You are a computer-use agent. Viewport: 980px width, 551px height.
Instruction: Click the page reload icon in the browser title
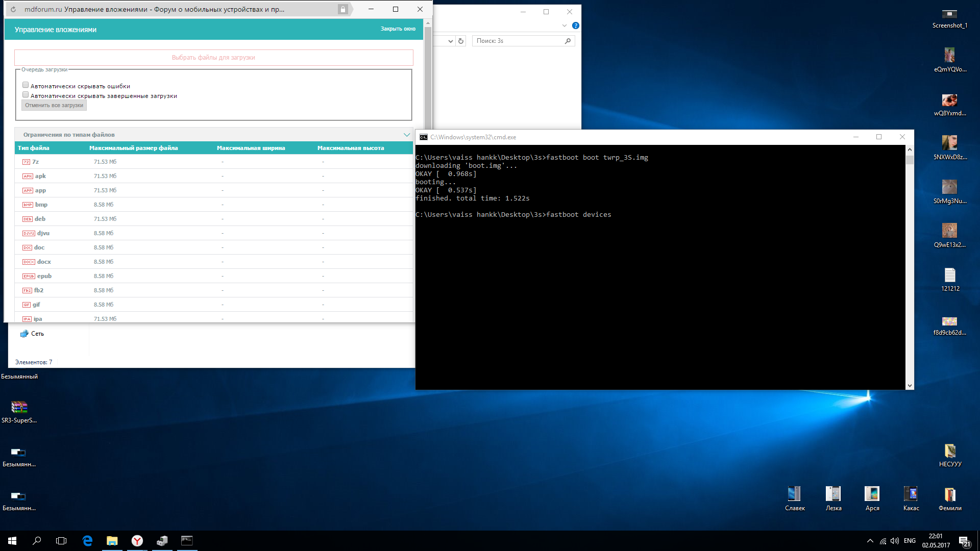(13, 9)
